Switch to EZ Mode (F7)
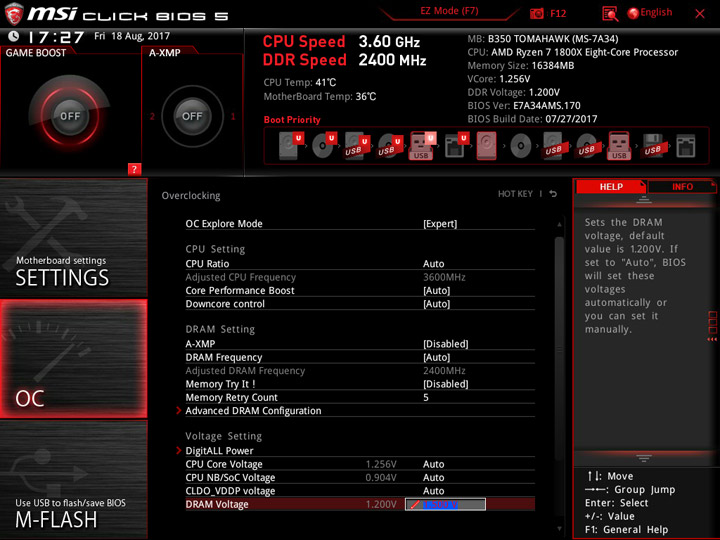Image resolution: width=720 pixels, height=540 pixels. pyautogui.click(x=449, y=11)
